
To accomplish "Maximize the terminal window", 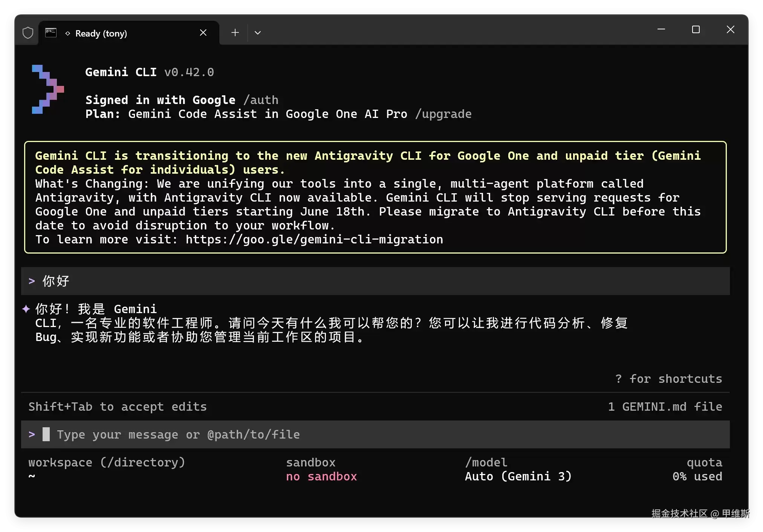I will click(696, 29).
